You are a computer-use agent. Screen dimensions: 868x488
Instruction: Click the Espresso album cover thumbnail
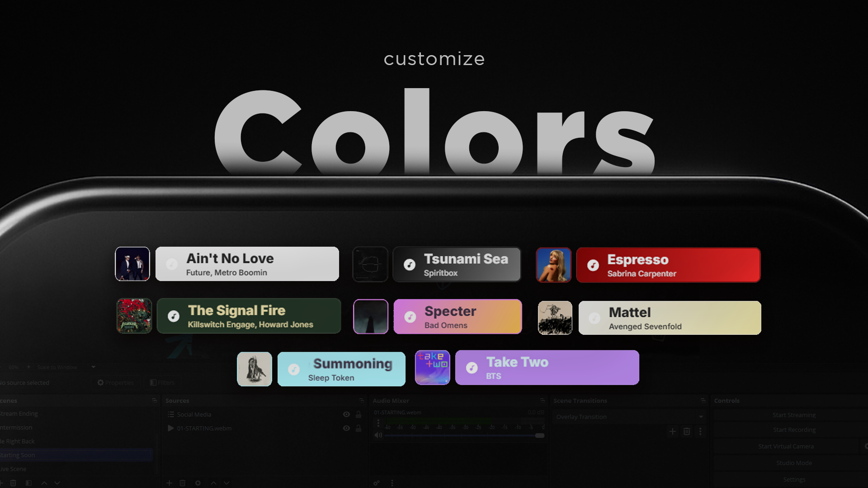click(x=554, y=265)
